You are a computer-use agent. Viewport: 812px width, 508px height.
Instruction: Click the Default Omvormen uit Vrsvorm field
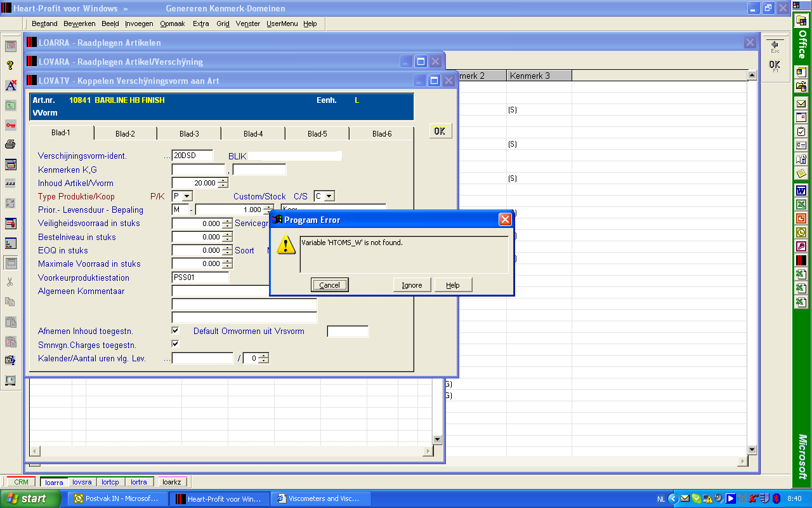(348, 331)
